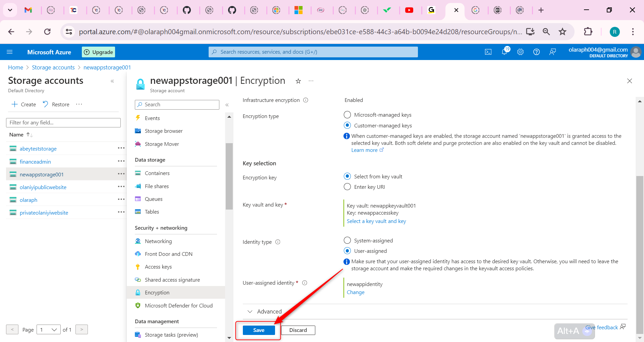The height and width of the screenshot is (342, 644).
Task: Focus the resource menu Search field
Action: click(177, 105)
